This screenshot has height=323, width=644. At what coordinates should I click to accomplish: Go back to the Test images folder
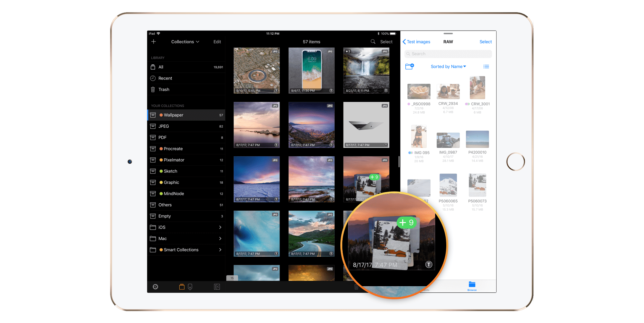(417, 42)
